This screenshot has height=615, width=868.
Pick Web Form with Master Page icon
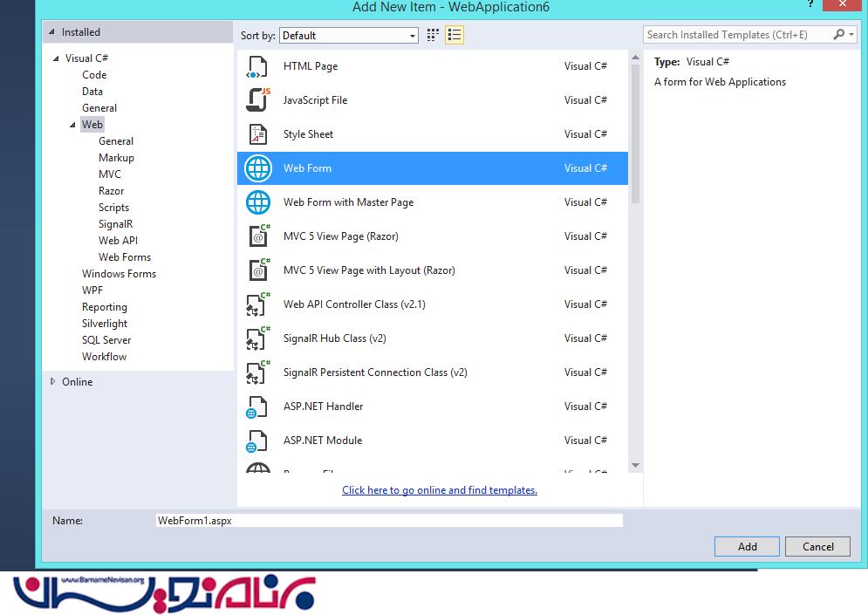(257, 202)
